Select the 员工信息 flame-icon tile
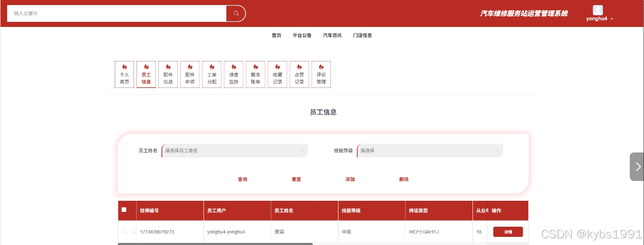 pyautogui.click(x=146, y=74)
